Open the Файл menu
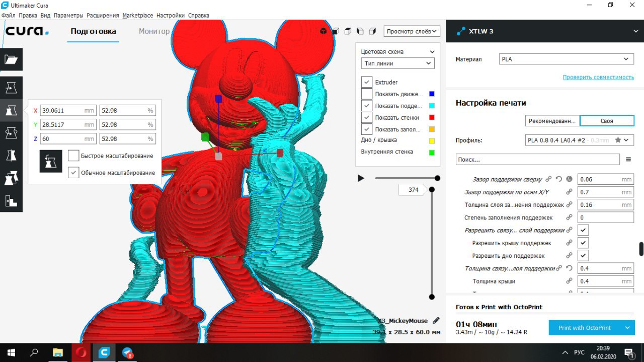 (9, 16)
